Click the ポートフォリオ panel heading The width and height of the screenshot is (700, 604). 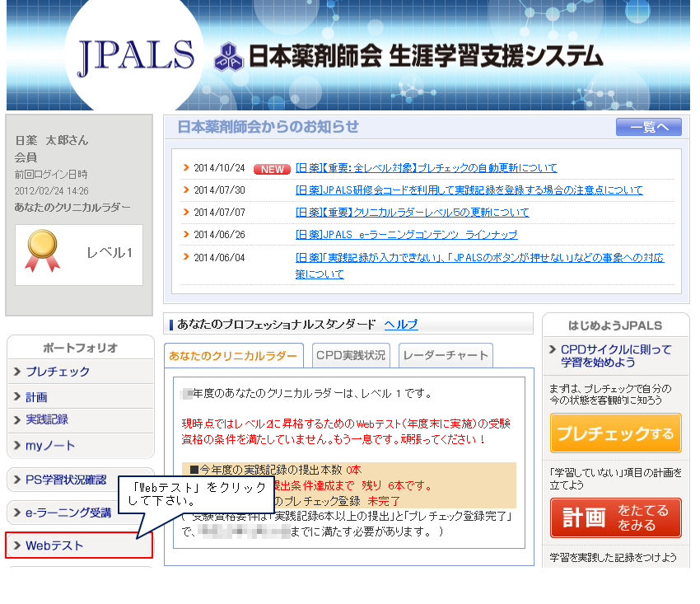tap(81, 348)
